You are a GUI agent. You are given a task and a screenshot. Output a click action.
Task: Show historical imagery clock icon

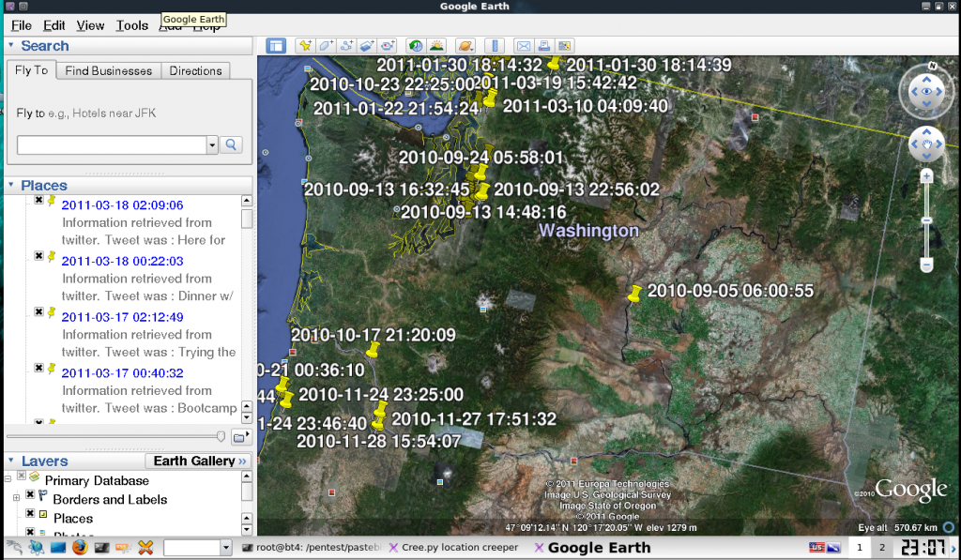(416, 46)
